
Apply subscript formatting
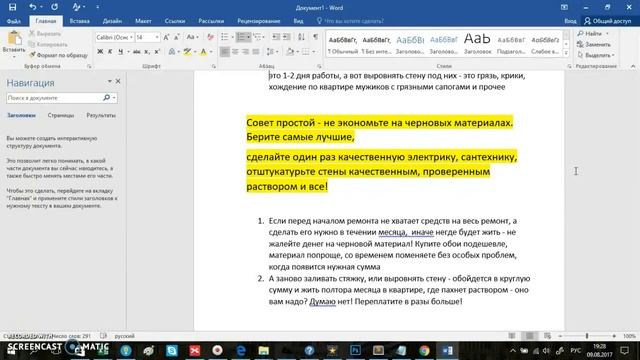click(147, 51)
